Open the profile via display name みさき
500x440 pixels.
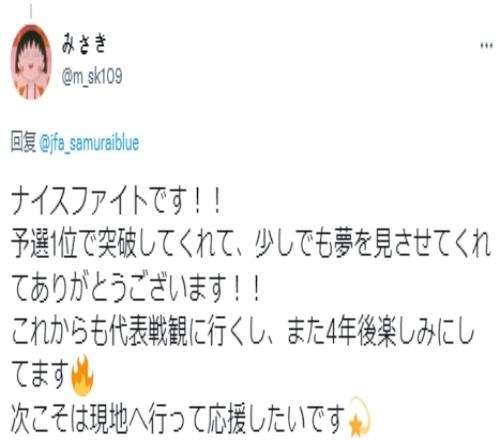pos(84,44)
